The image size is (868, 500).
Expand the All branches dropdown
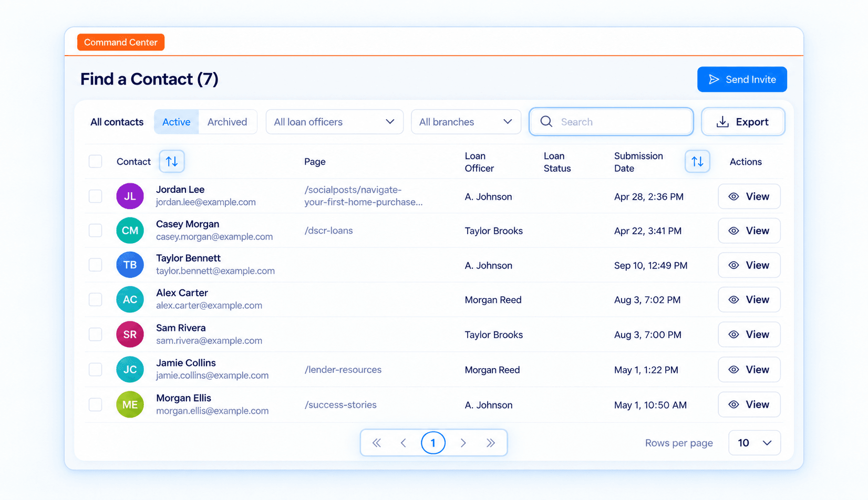[466, 122]
